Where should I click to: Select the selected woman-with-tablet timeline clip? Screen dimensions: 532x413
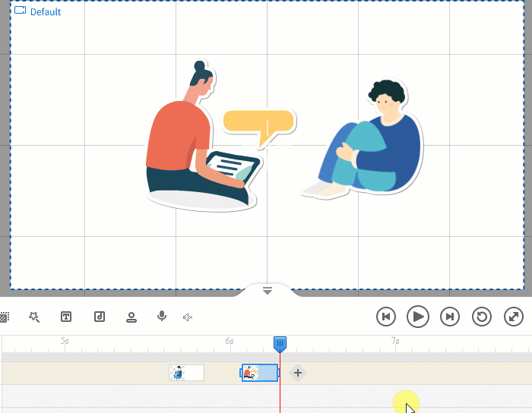(x=260, y=373)
